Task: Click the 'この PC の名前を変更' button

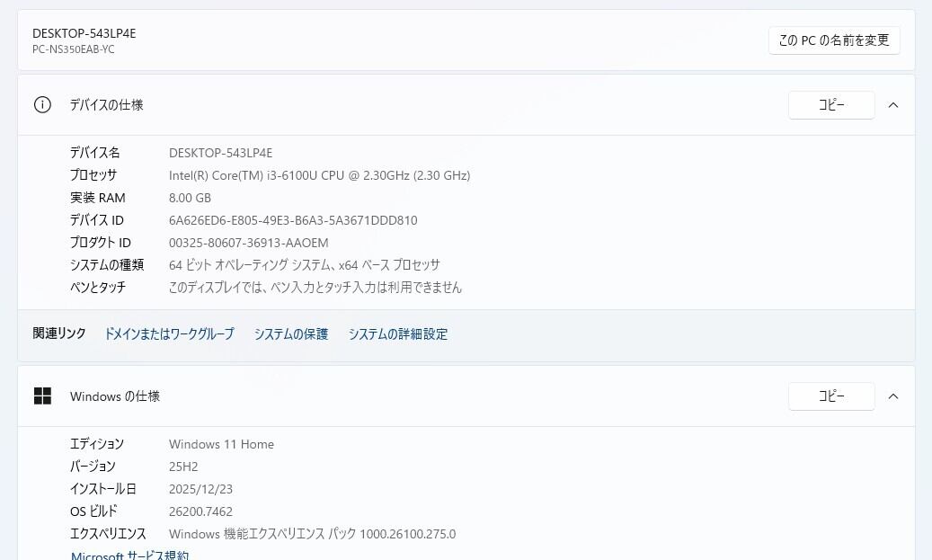Action: click(x=834, y=40)
